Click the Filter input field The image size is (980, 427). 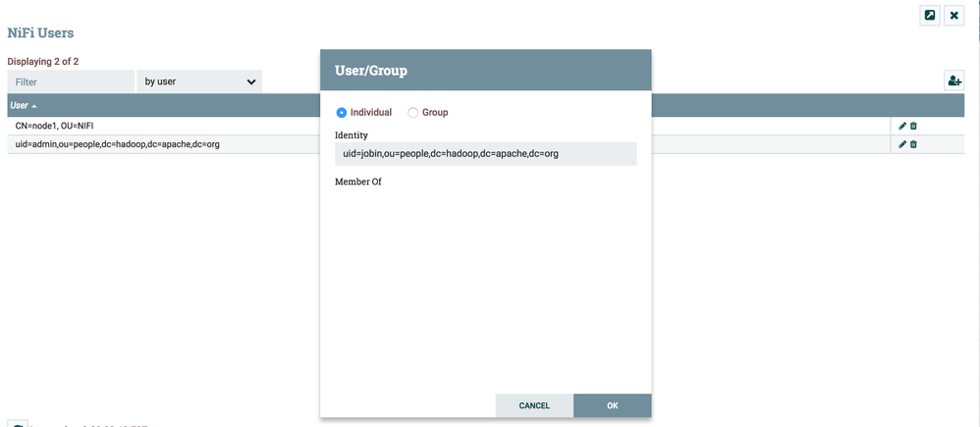click(x=72, y=81)
